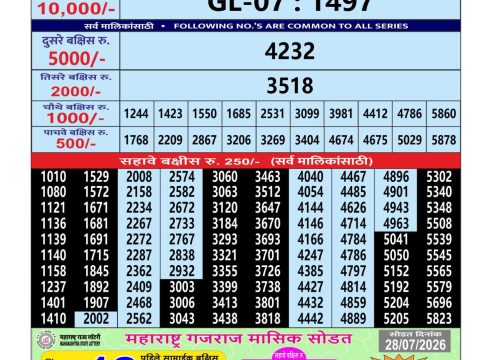This screenshot has height=360, width=480.
Task: Click number 3818 in the 250/- list
Action: [x=268, y=319]
